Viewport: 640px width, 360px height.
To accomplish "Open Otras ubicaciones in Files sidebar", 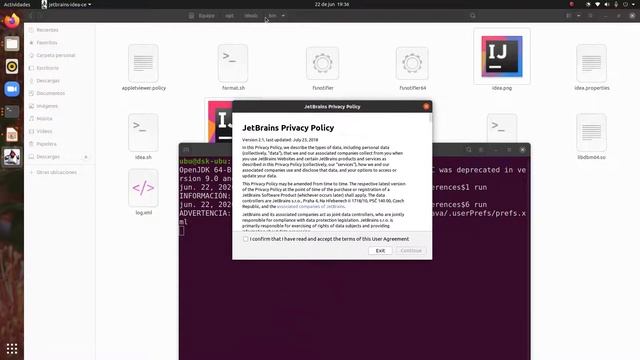I will [56, 172].
